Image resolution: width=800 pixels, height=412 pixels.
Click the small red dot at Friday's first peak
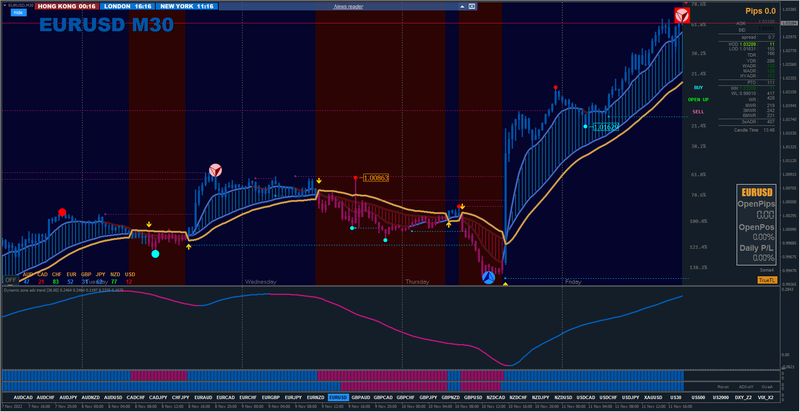(556, 87)
